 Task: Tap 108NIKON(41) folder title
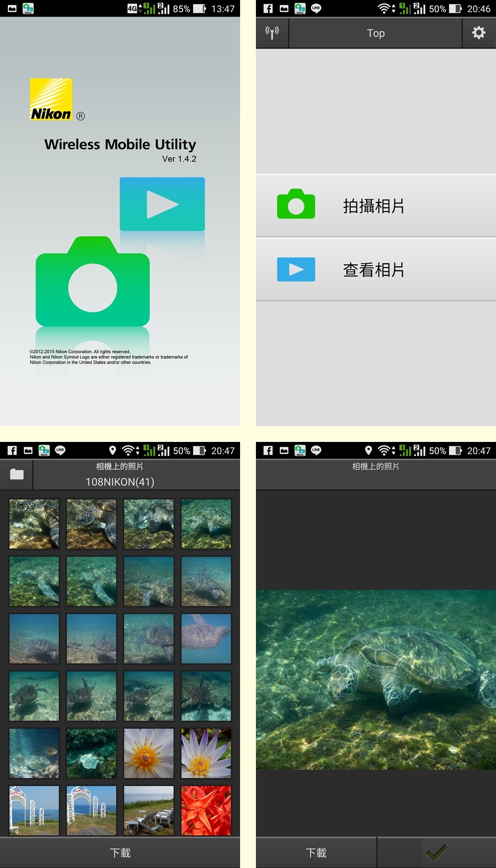[120, 482]
